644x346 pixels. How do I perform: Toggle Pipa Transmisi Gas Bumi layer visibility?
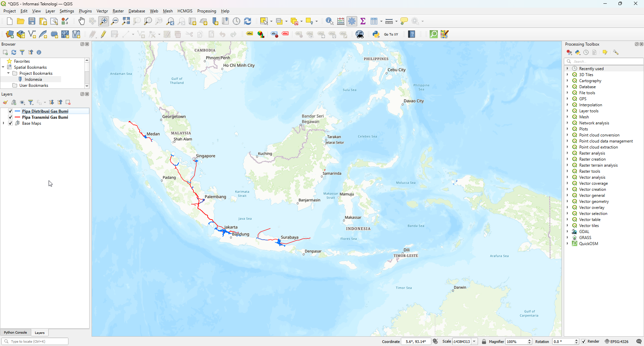(x=10, y=117)
